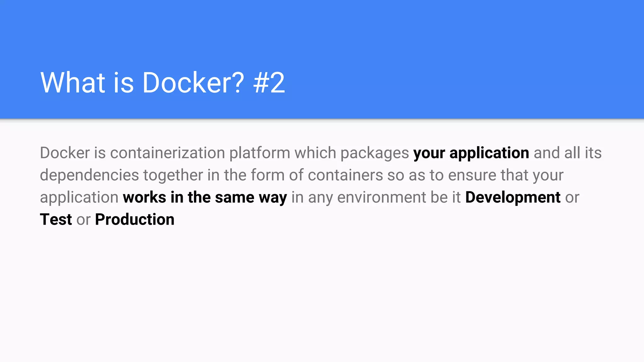Click the bold phrase "your application"
Screen dimensions: 644x362
(471, 153)
